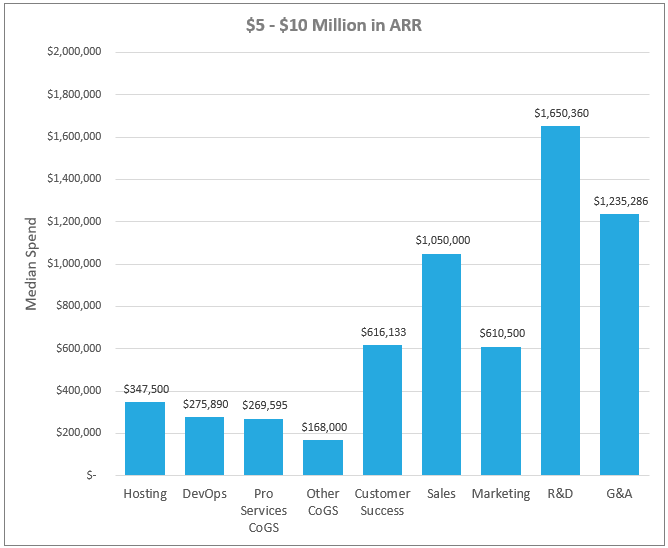668x548 pixels.
Task: Click the $2,000,000 axis value
Action: [74, 52]
